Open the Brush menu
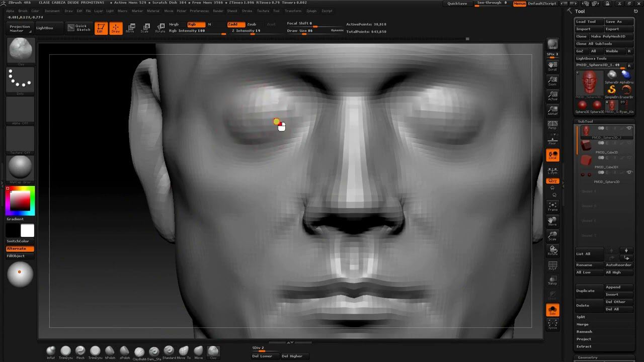Image resolution: width=644 pixels, height=362 pixels. coord(23,11)
